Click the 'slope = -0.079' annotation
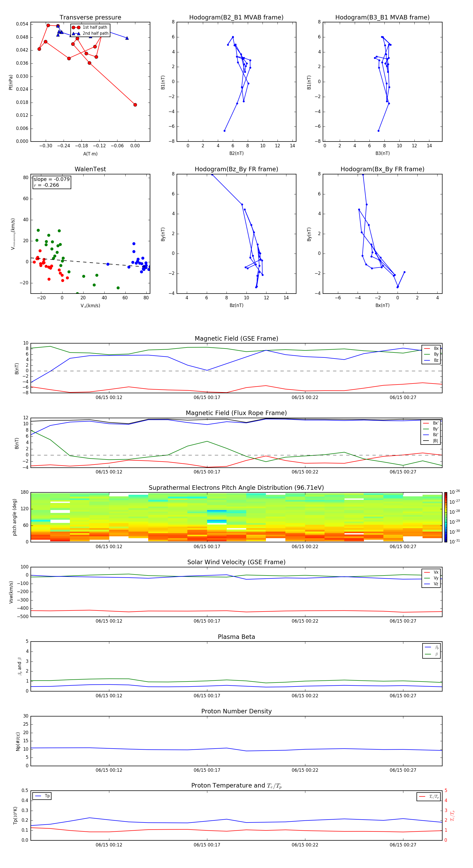This screenshot has width=473, height=868. tap(52, 179)
